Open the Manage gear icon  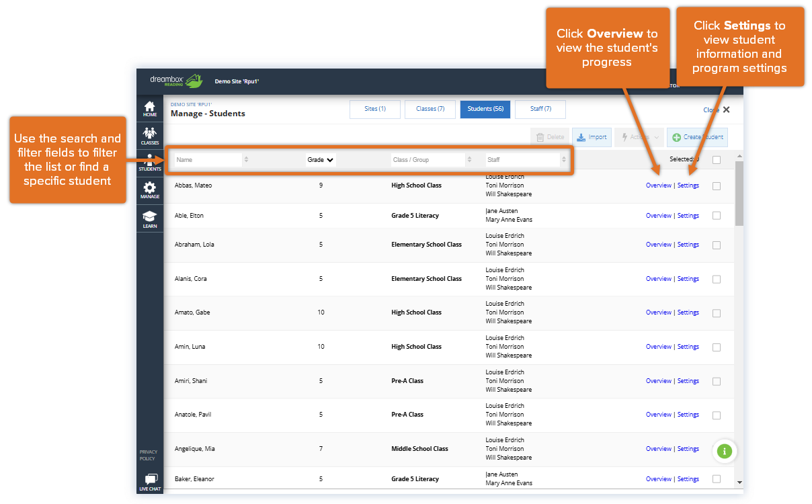point(149,189)
